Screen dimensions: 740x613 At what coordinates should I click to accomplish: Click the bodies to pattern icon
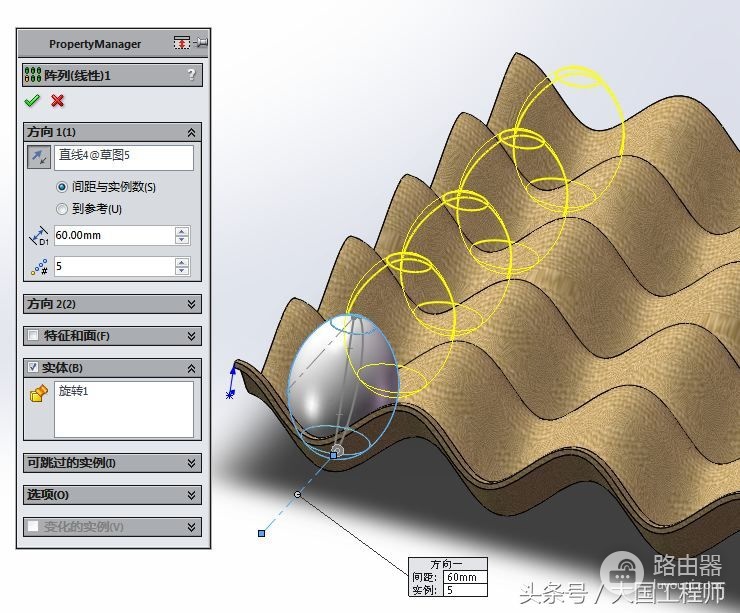pos(39,393)
